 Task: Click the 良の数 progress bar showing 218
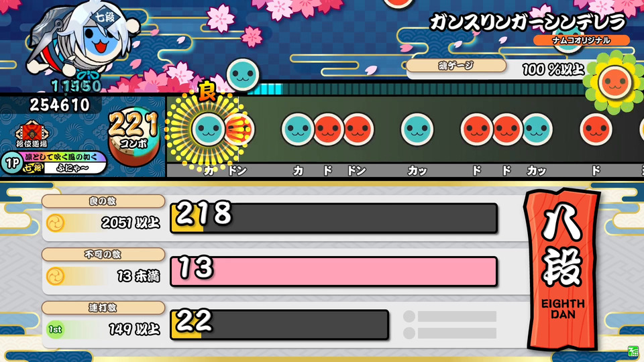(333, 218)
